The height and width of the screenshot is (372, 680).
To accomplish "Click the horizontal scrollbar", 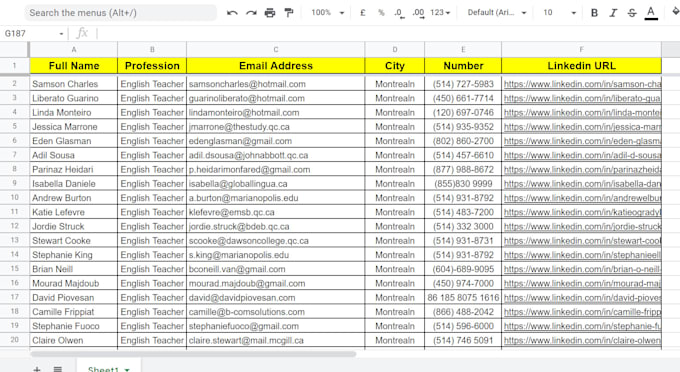I will pos(193,354).
